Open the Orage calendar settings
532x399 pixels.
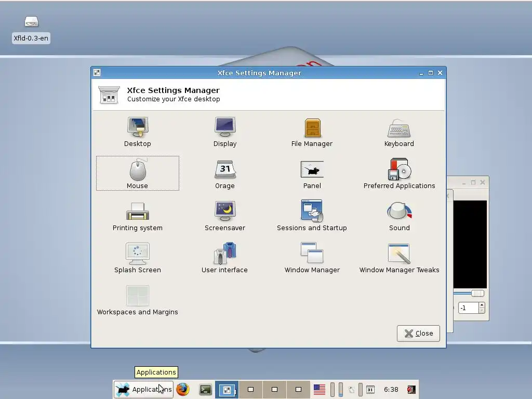click(225, 175)
